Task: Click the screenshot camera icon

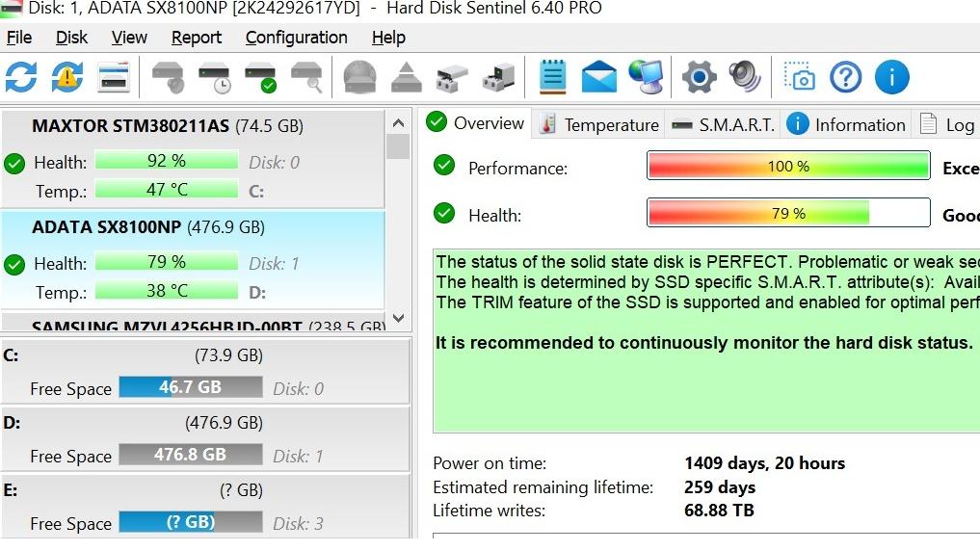Action: click(800, 77)
